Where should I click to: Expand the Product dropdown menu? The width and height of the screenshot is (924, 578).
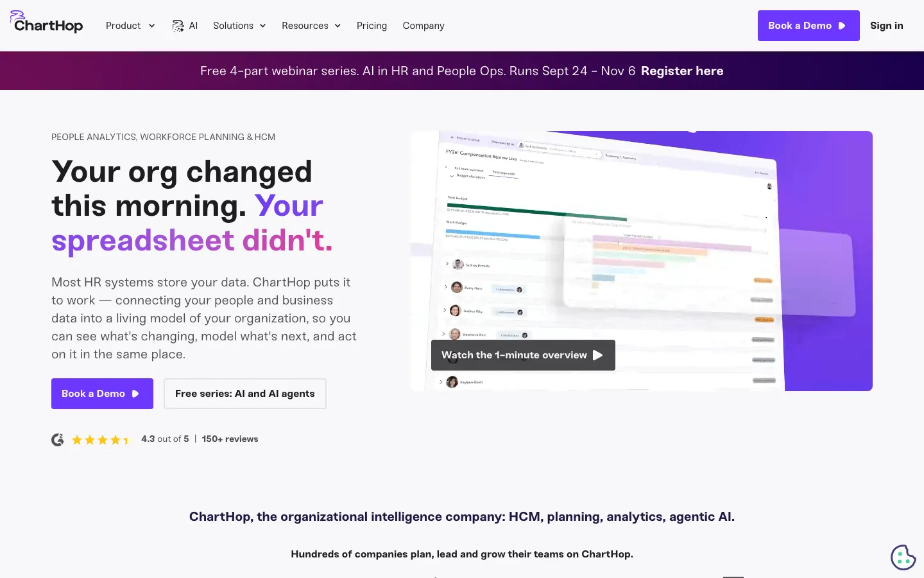pyautogui.click(x=130, y=26)
